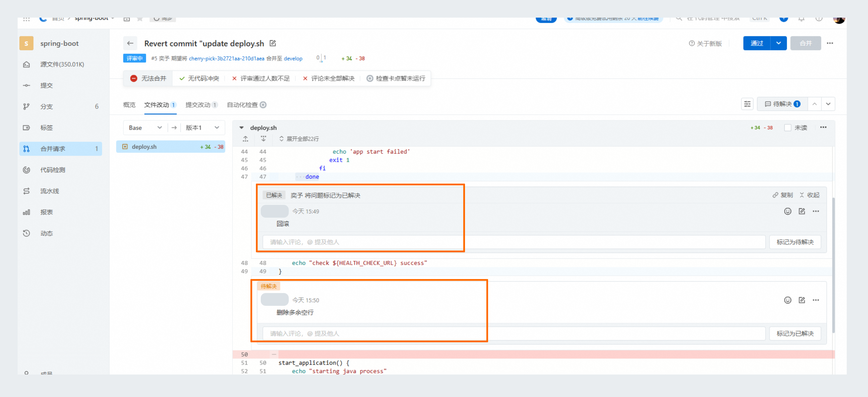
Task: Filter by 待解决 pending comments button
Action: point(782,104)
